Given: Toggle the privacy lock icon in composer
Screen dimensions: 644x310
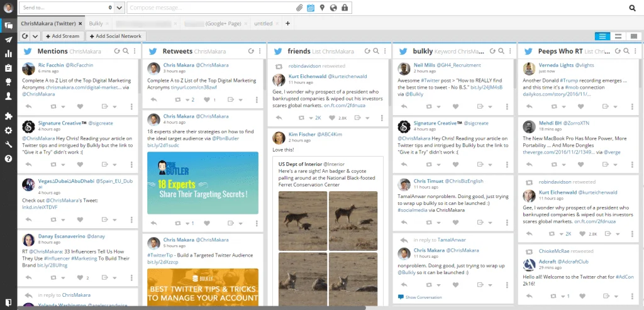Looking at the screenshot, I should click(345, 8).
